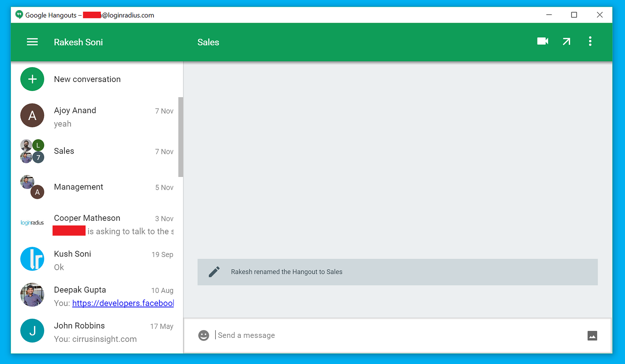Click the '3 Nov' date
This screenshot has height=364, width=625.
164,219
